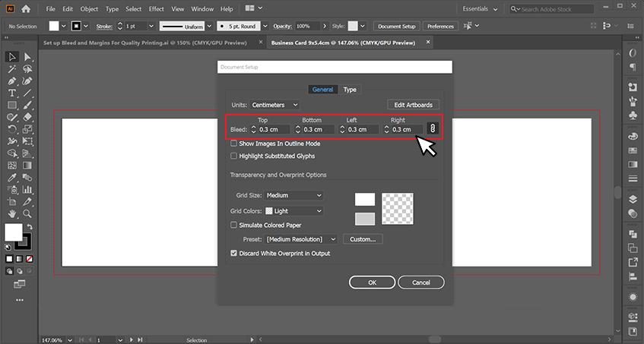Click the Edit Artboards button
This screenshot has width=644, height=344.
click(413, 104)
